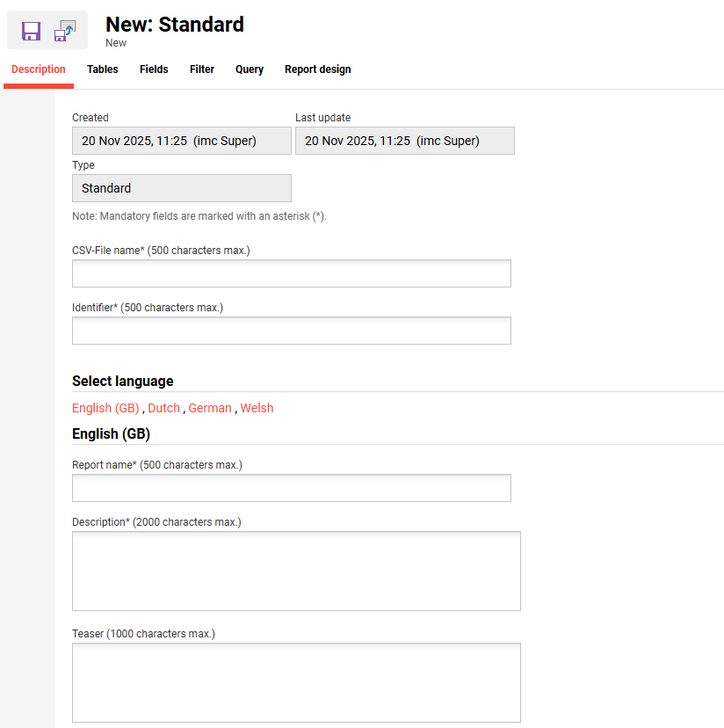Click the Created date field
Viewport: 724px width, 728px height.
[x=181, y=141]
